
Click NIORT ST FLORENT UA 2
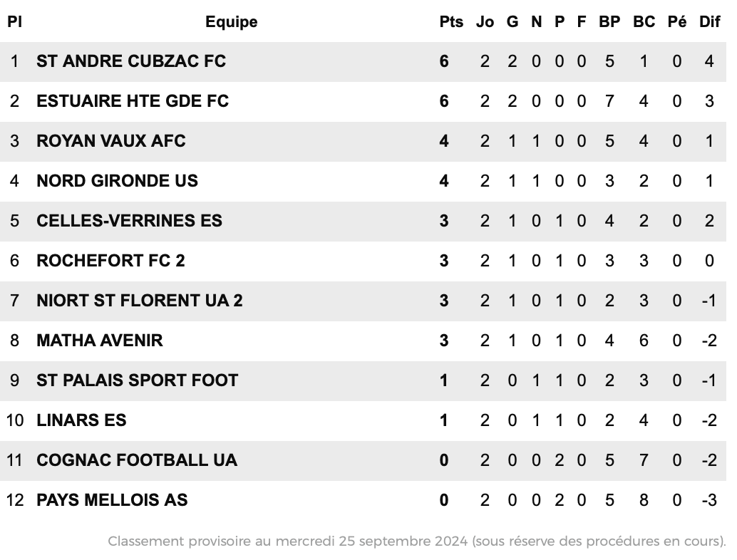click(x=140, y=301)
